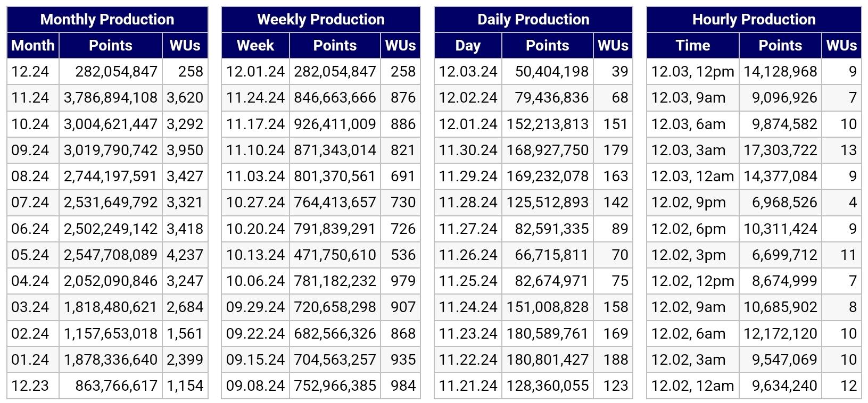
Task: Click the Daily Production table title
Action: (533, 20)
